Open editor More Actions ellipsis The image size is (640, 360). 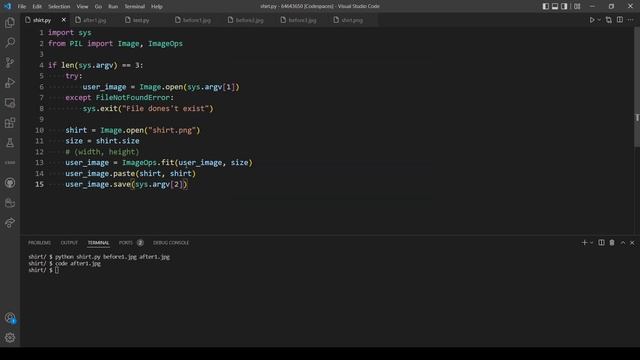631,20
